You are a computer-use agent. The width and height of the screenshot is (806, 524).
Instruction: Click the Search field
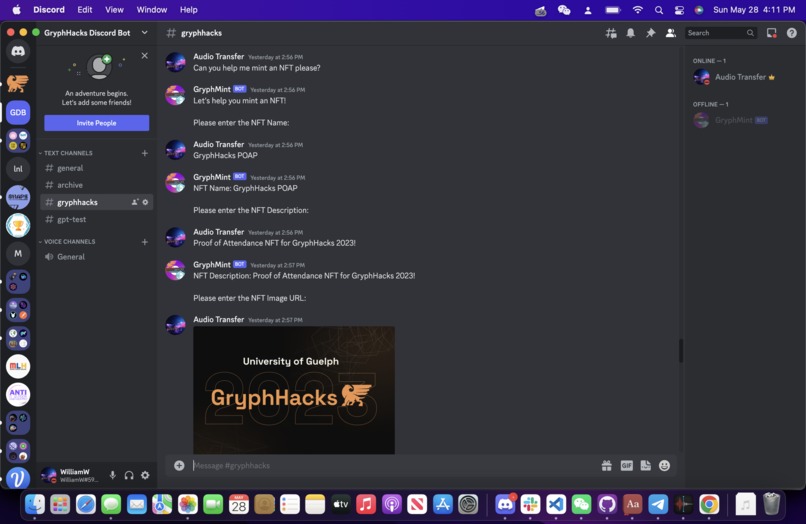pyautogui.click(x=720, y=33)
